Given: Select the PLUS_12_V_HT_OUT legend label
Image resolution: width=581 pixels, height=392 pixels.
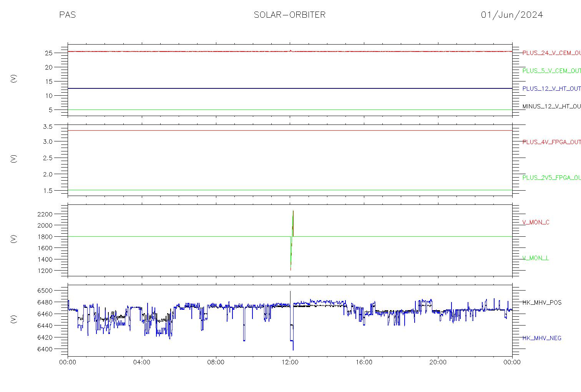Looking at the screenshot, I should [551, 89].
